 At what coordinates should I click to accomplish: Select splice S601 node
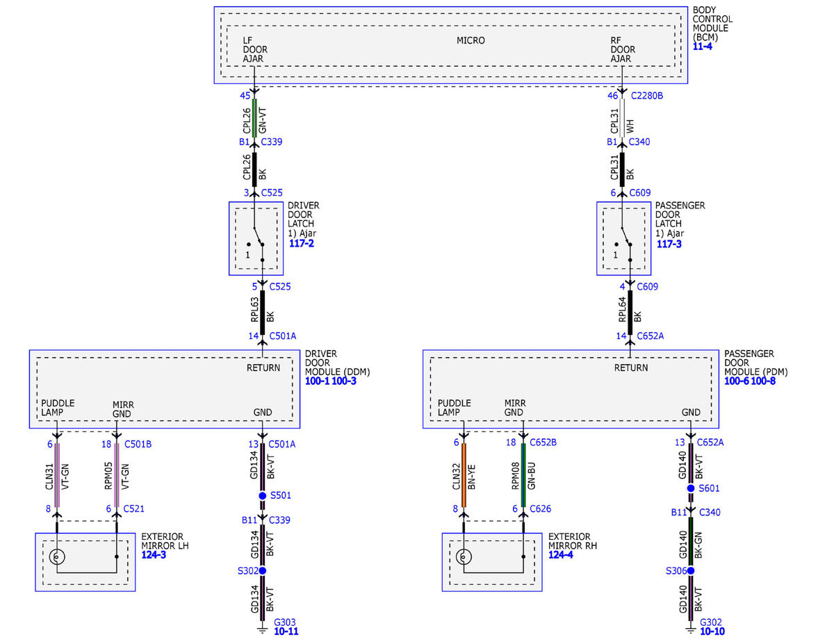tap(691, 488)
